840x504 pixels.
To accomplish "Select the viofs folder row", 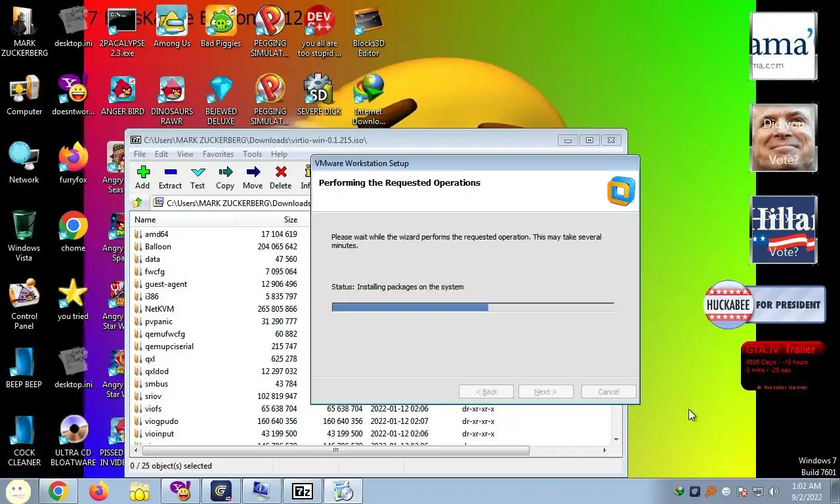I will click(371, 409).
